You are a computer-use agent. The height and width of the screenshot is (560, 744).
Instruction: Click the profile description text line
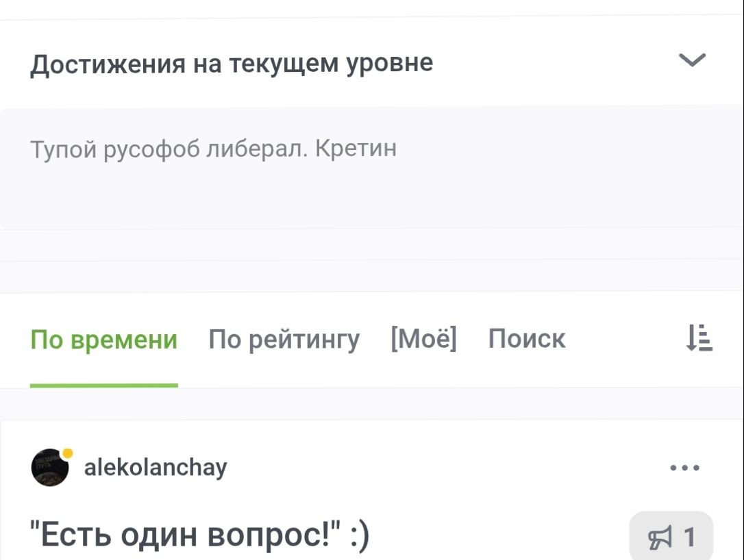(214, 149)
